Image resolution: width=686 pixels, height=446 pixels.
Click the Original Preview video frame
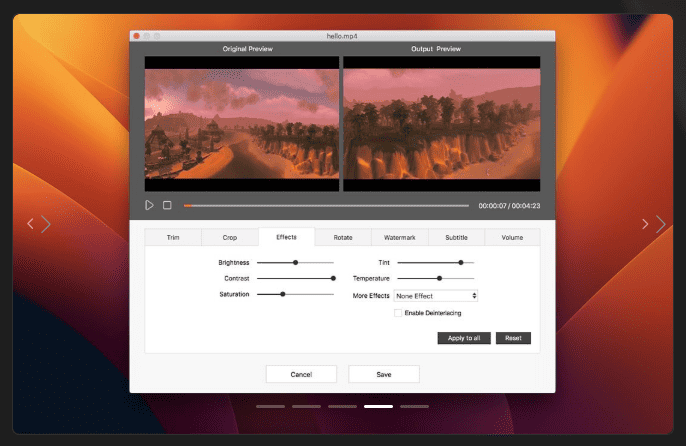pos(242,123)
